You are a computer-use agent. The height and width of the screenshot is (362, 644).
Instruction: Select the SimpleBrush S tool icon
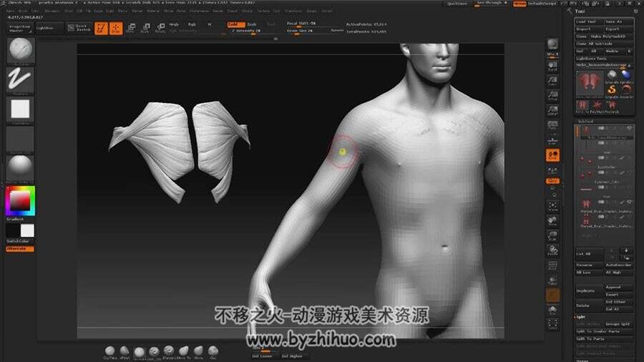point(612,89)
